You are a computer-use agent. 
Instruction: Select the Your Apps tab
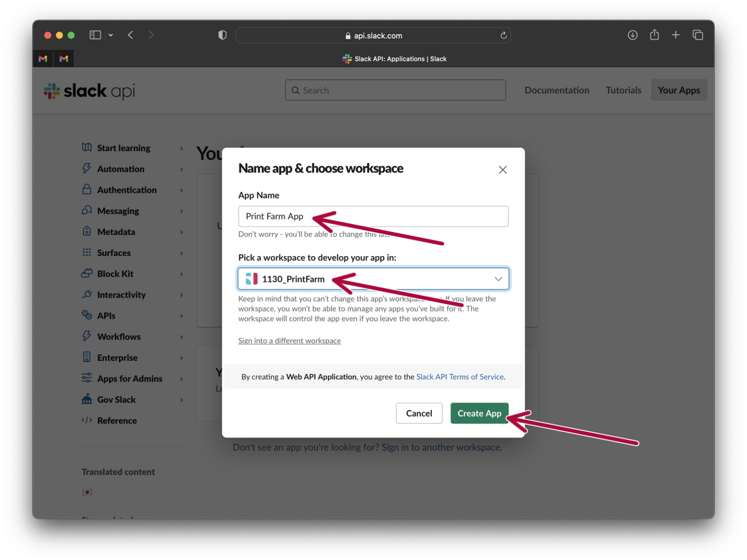pyautogui.click(x=679, y=90)
